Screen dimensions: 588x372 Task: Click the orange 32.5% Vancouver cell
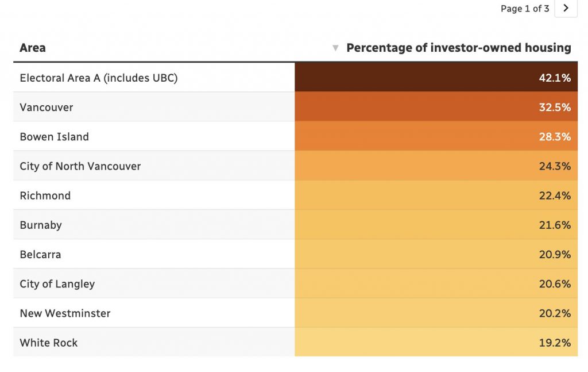point(436,108)
